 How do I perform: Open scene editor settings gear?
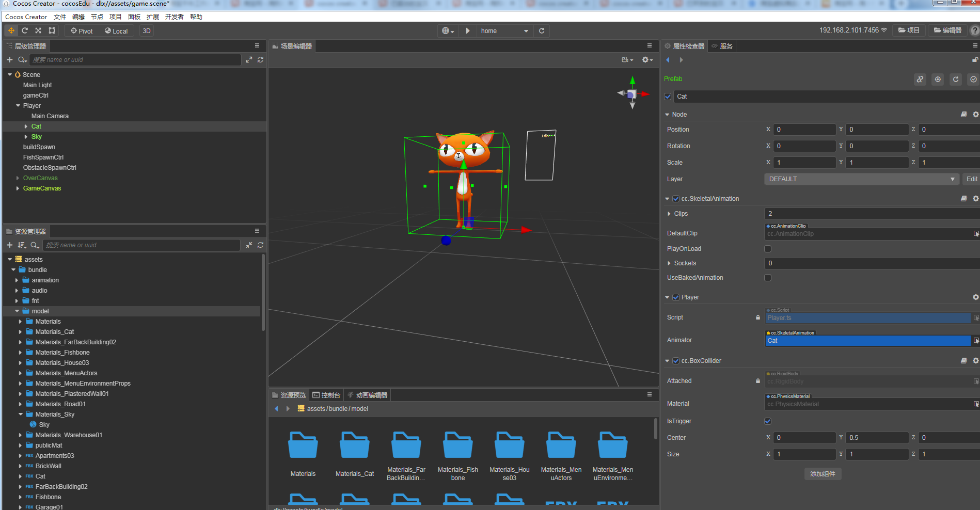point(646,60)
